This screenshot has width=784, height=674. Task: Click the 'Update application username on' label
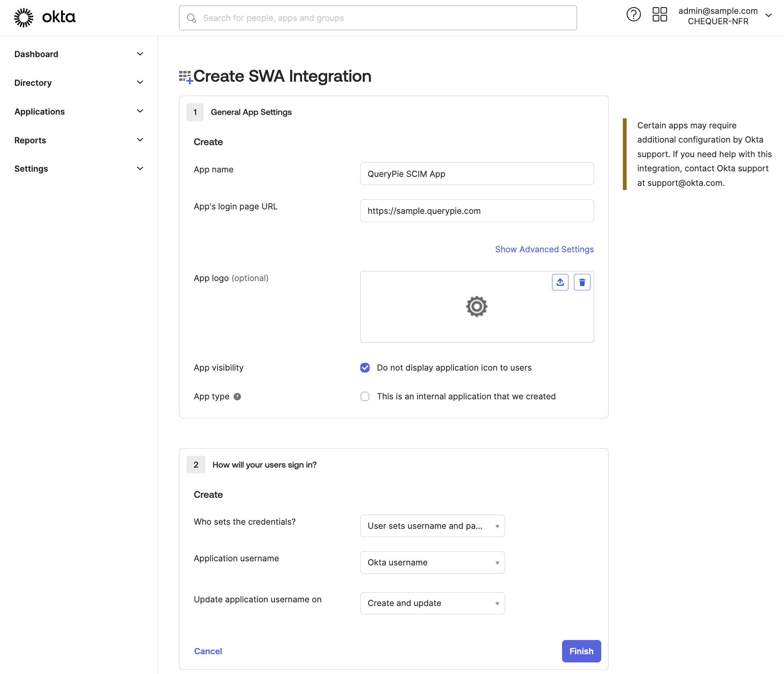(x=258, y=599)
